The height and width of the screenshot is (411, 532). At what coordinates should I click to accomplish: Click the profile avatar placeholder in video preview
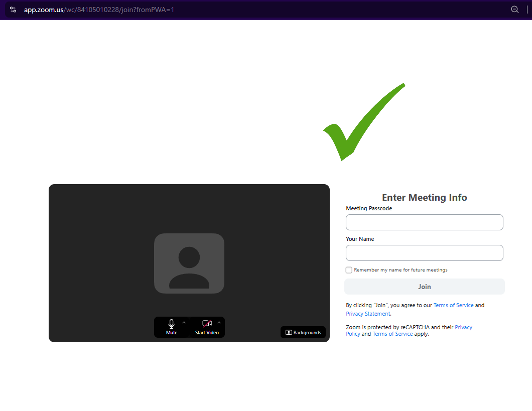point(189,263)
